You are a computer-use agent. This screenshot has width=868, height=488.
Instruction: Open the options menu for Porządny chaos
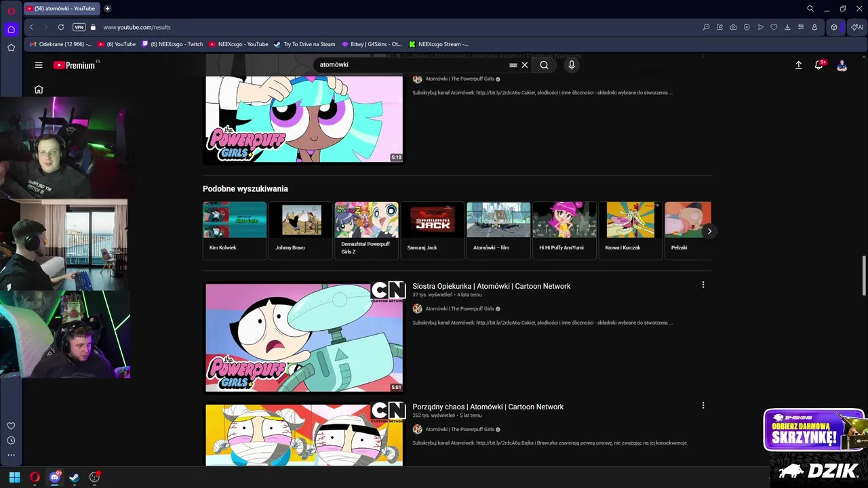(703, 405)
